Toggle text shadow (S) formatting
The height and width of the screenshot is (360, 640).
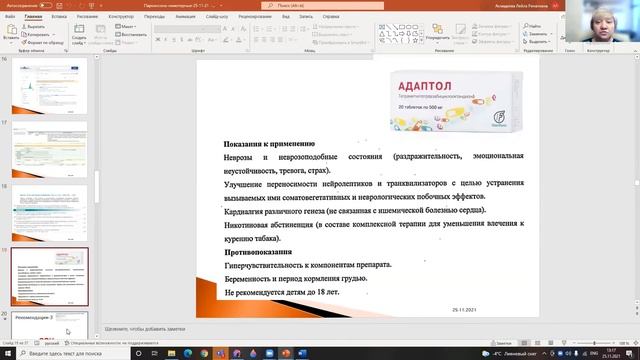[x=182, y=40]
